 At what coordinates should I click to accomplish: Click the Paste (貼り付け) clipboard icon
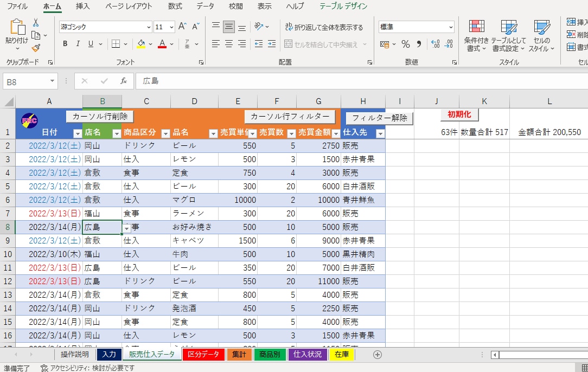(17, 27)
